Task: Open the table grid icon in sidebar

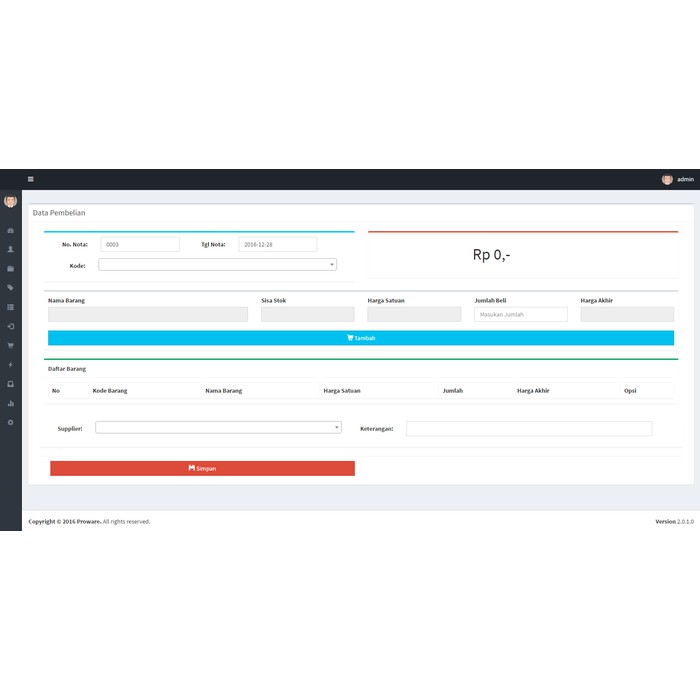Action: [x=11, y=307]
